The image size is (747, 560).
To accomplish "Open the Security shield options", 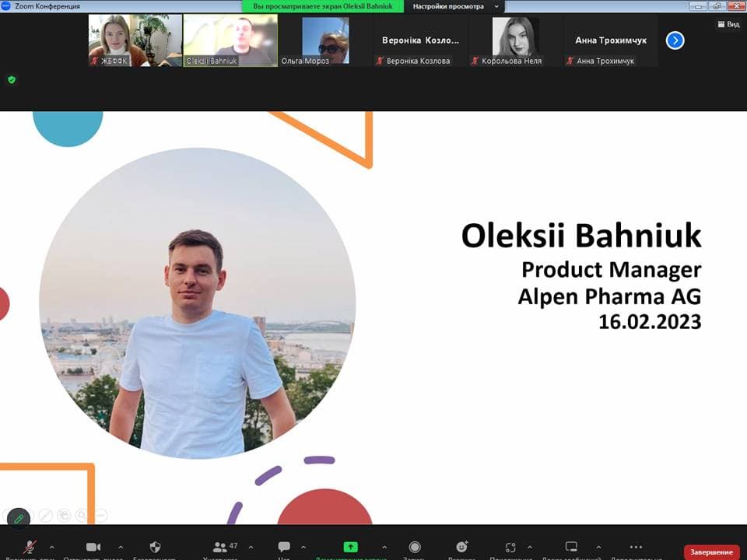I will pos(155,547).
